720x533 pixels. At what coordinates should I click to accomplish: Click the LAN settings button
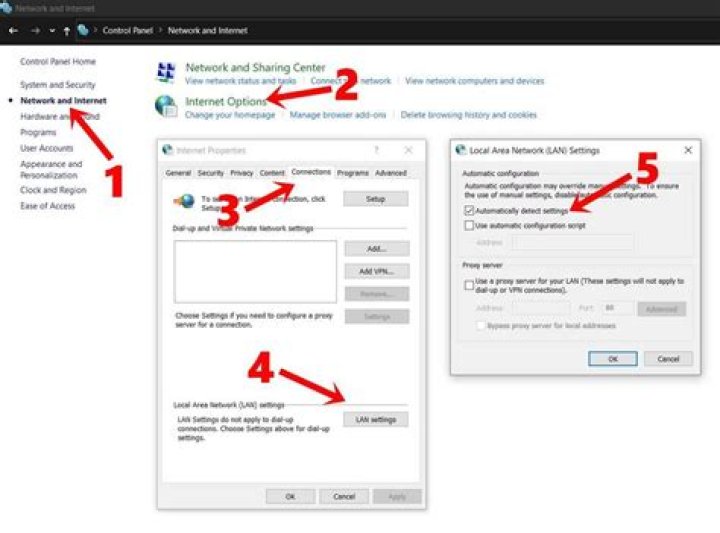point(376,420)
